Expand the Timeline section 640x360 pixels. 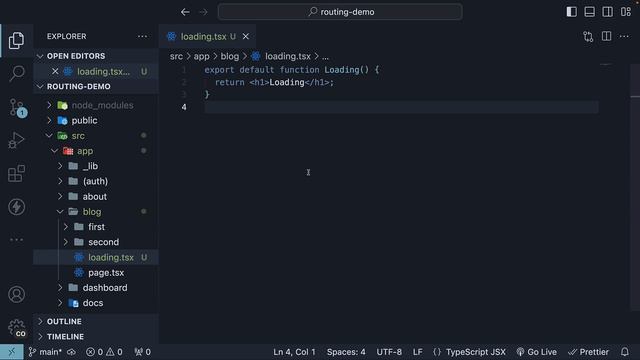coord(96,337)
